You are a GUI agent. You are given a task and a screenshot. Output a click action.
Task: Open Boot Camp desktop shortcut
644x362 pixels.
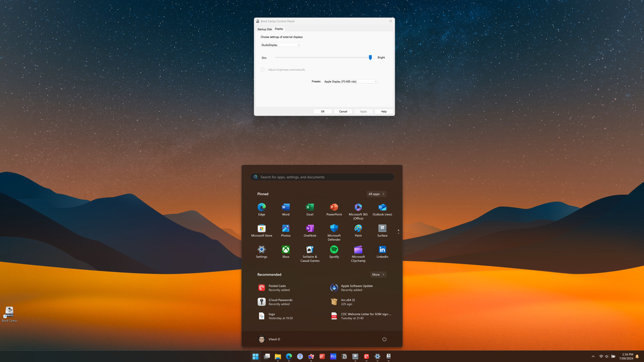9,312
